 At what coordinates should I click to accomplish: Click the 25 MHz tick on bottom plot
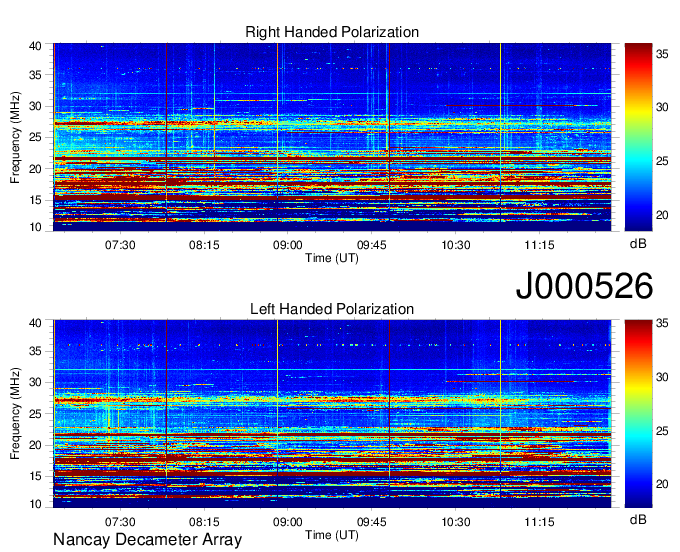(x=36, y=414)
